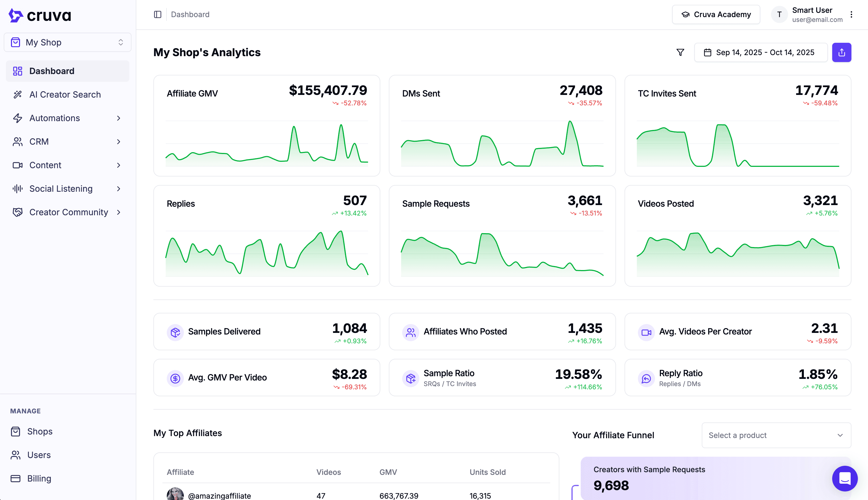This screenshot has width=868, height=500.
Task: Open the Select a product dropdown
Action: click(x=776, y=435)
